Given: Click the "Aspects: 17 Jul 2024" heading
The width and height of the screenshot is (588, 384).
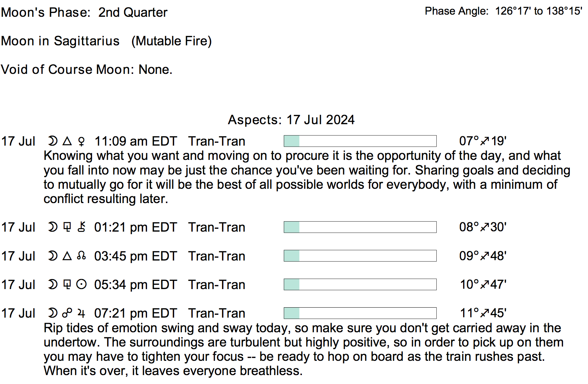Looking at the screenshot, I should click(291, 120).
